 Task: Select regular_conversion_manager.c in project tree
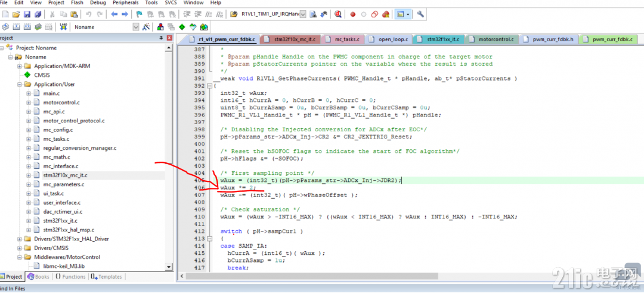80,148
